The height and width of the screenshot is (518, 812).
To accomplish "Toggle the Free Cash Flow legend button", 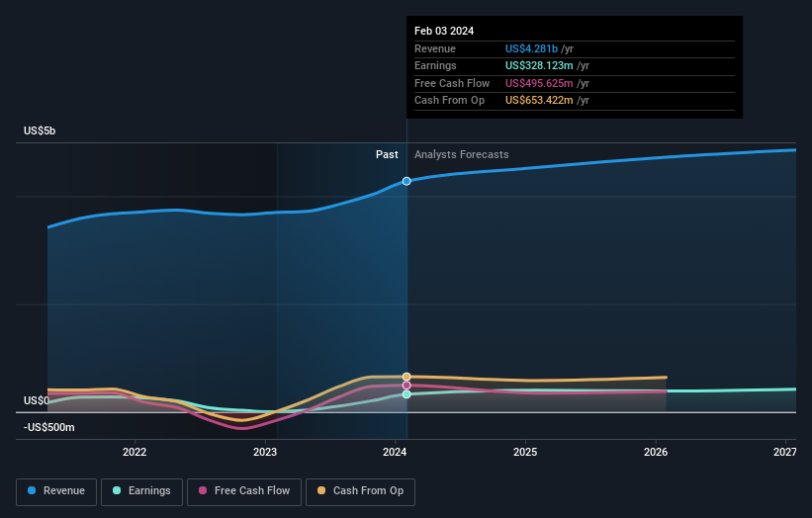I will pyautogui.click(x=244, y=491).
